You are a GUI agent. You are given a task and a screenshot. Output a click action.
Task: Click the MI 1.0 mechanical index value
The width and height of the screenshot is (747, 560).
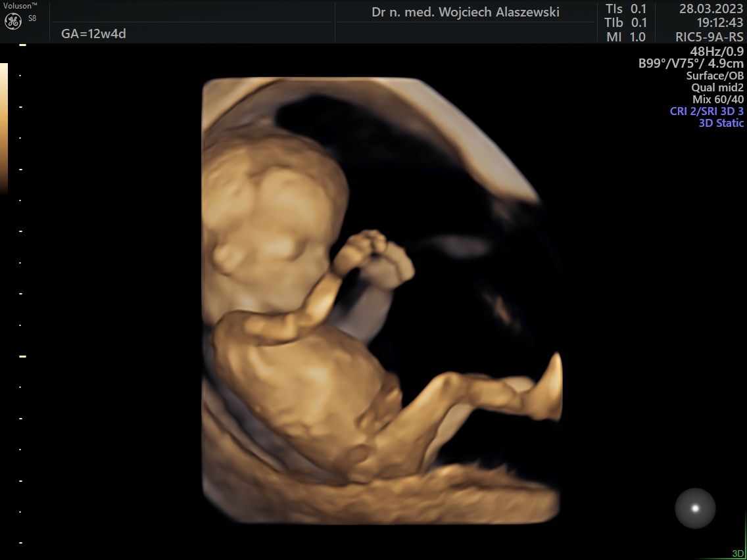click(x=626, y=37)
